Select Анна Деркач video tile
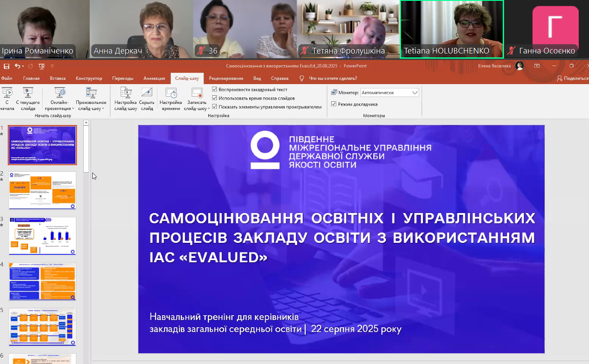Image resolution: width=589 pixels, height=364 pixels. [141, 29]
